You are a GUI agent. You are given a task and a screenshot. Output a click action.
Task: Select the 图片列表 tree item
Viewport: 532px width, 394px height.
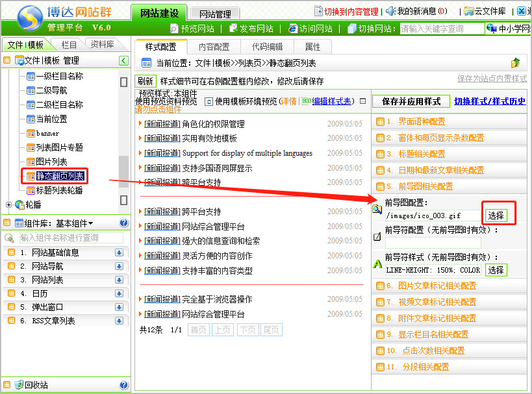(x=51, y=162)
